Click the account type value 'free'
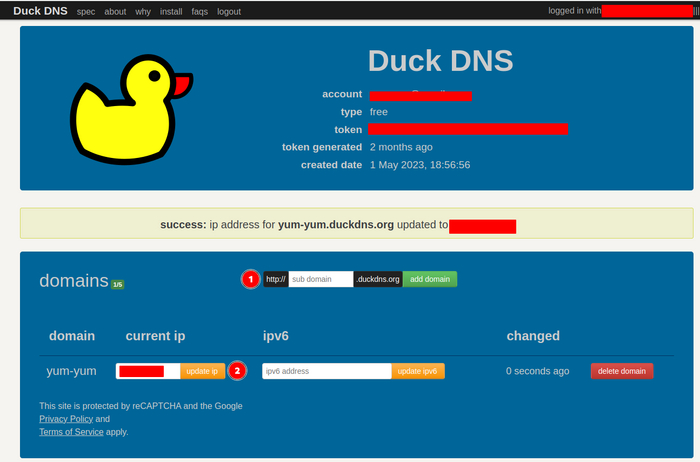 [x=379, y=112]
